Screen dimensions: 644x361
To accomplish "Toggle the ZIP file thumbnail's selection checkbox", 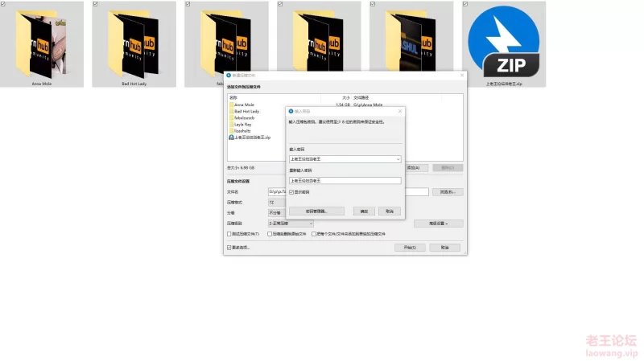I will pos(465,4).
